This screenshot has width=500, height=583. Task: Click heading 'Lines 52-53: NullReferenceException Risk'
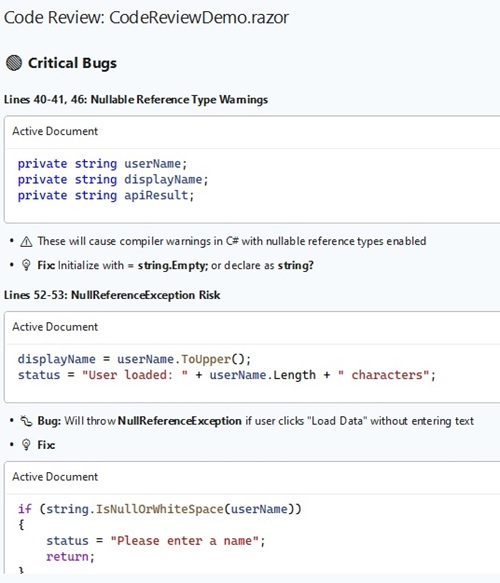coord(112,295)
